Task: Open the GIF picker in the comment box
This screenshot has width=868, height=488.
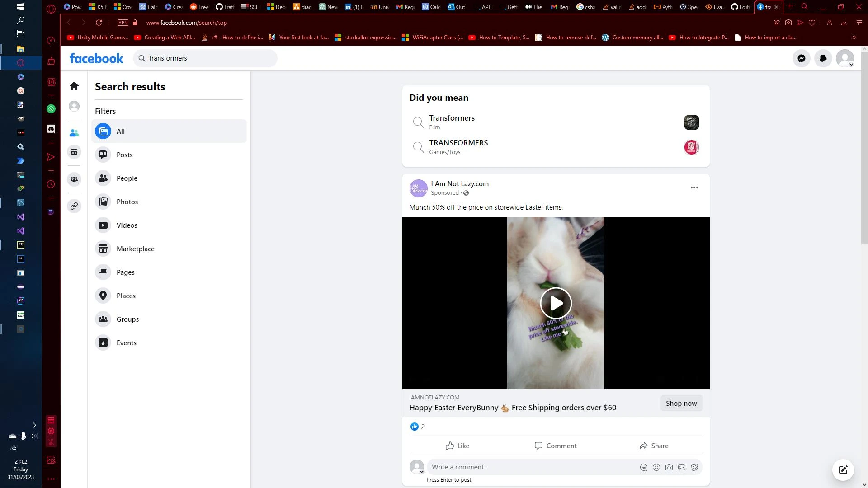Action: point(681,468)
